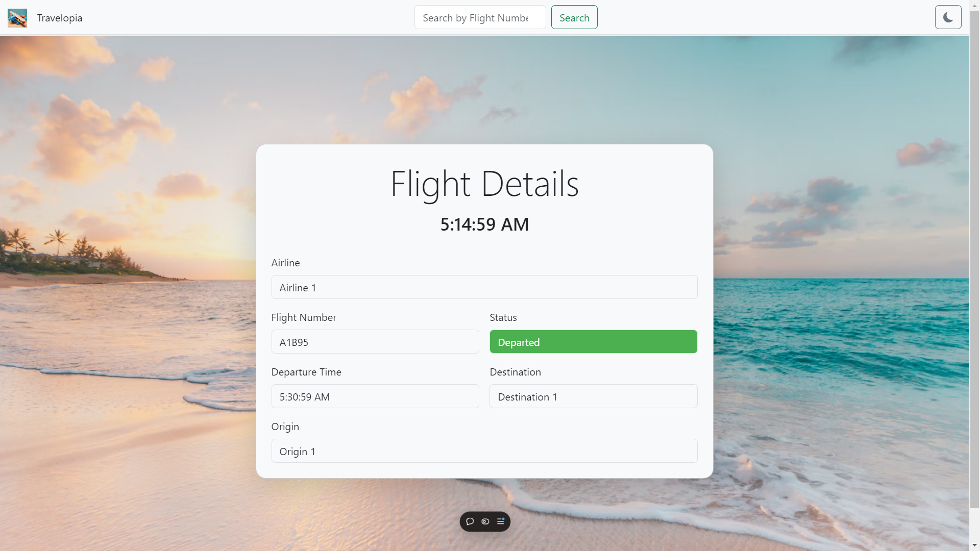Click the Departure Time input field
980x551 pixels.
point(375,395)
